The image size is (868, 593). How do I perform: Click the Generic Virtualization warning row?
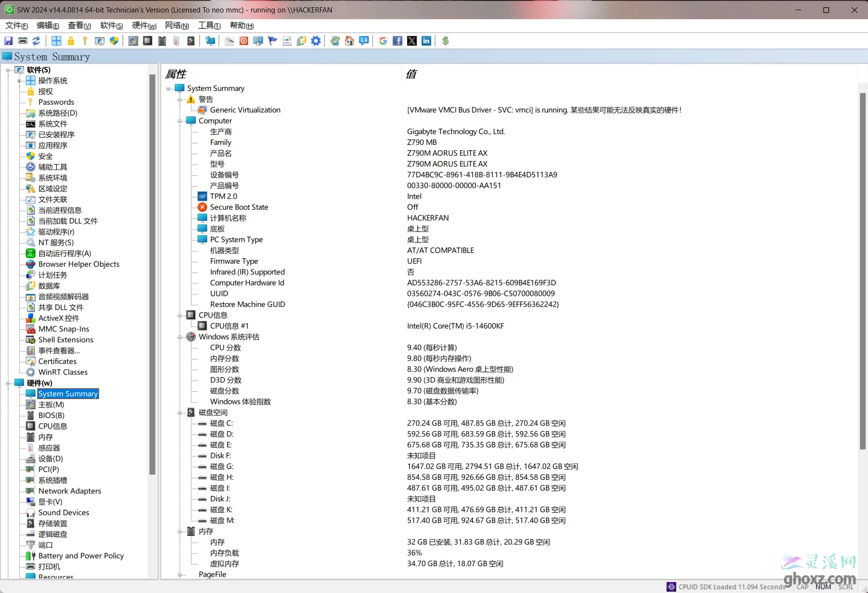509,110
